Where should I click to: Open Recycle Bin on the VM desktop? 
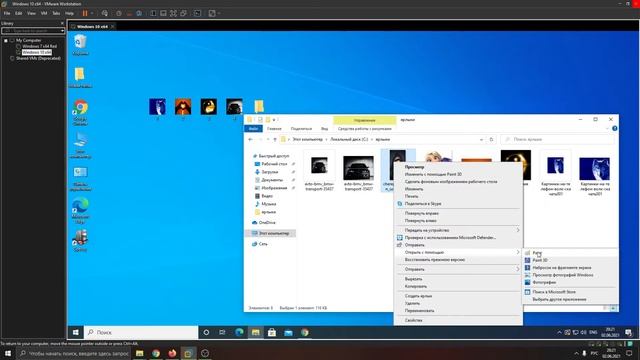click(x=80, y=44)
